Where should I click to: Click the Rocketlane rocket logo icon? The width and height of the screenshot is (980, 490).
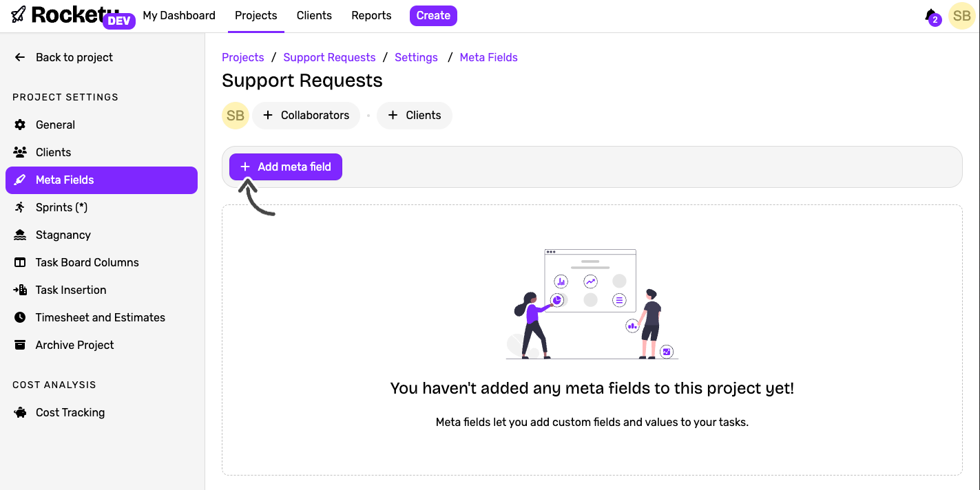tap(19, 14)
